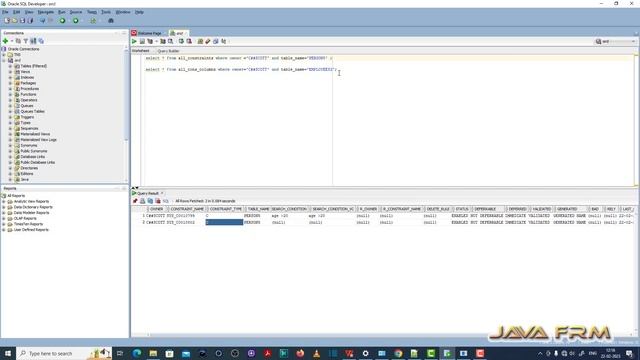Image resolution: width=640 pixels, height=360 pixels.
Task: Open the Tools menu
Action: (106, 12)
